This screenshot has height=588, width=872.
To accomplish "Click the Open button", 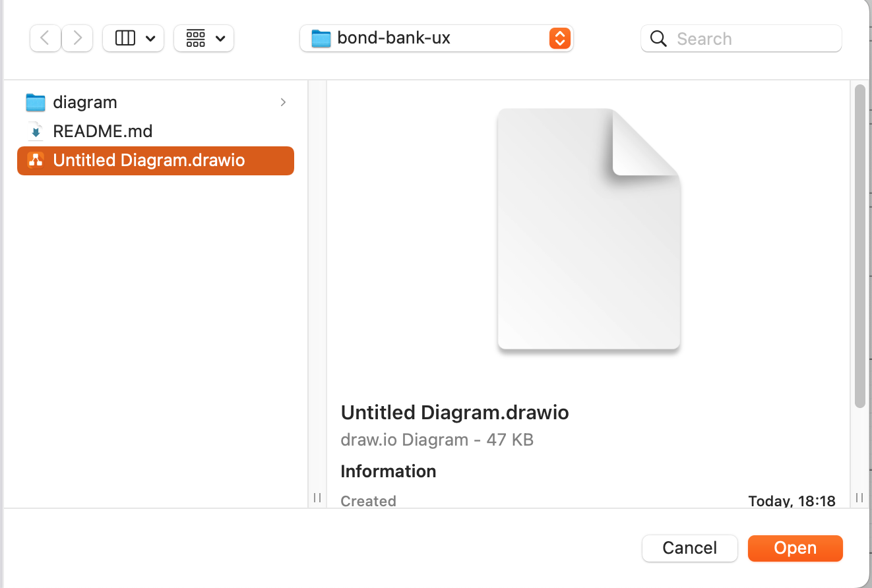I will click(x=795, y=548).
